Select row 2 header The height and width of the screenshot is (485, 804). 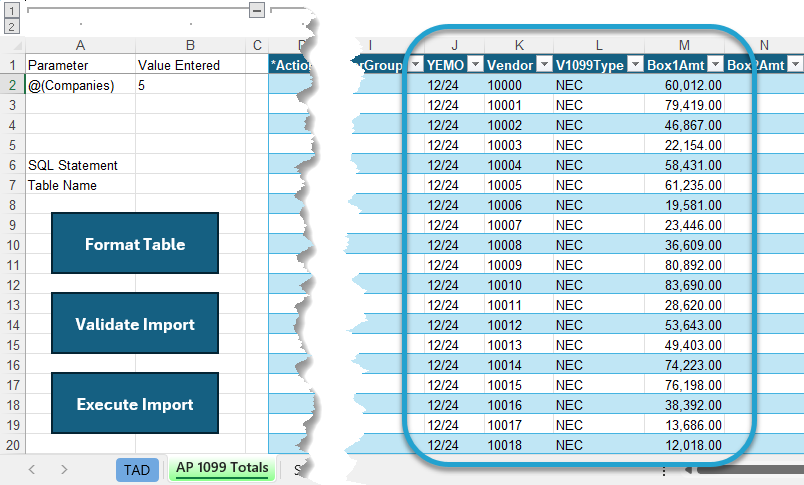pyautogui.click(x=12, y=85)
